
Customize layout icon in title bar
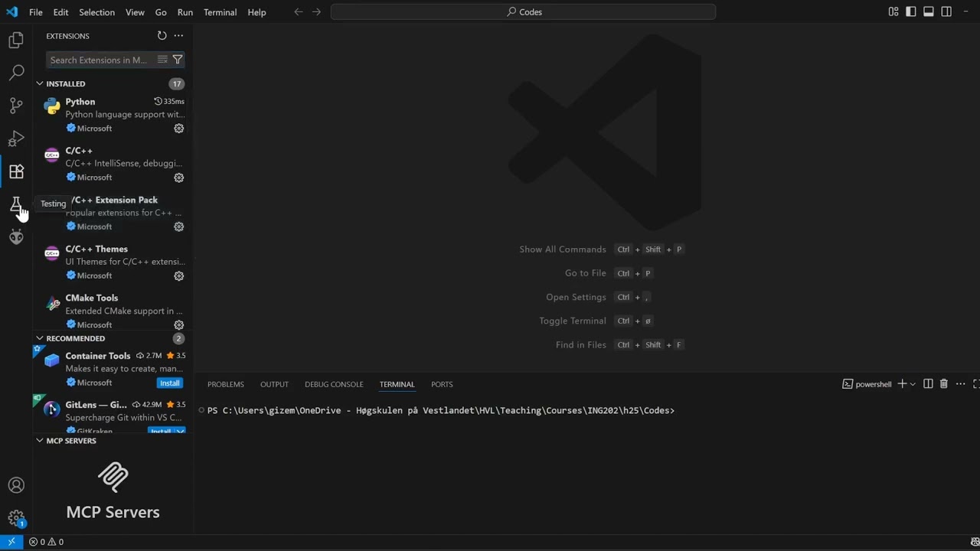tap(893, 11)
